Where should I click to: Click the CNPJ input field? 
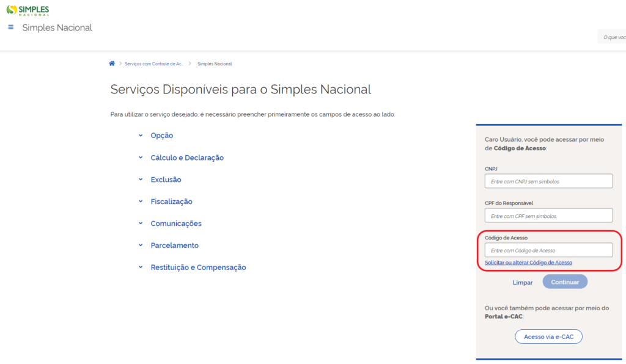pyautogui.click(x=548, y=181)
